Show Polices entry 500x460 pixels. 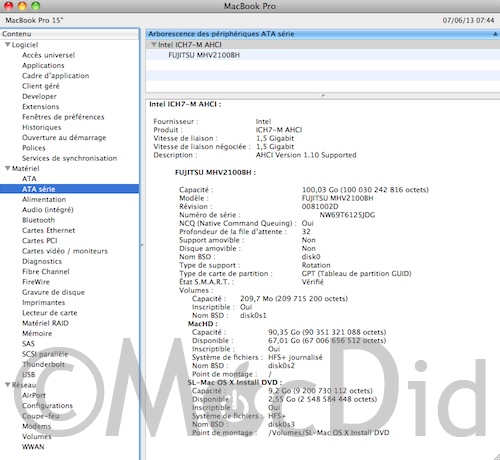point(34,148)
